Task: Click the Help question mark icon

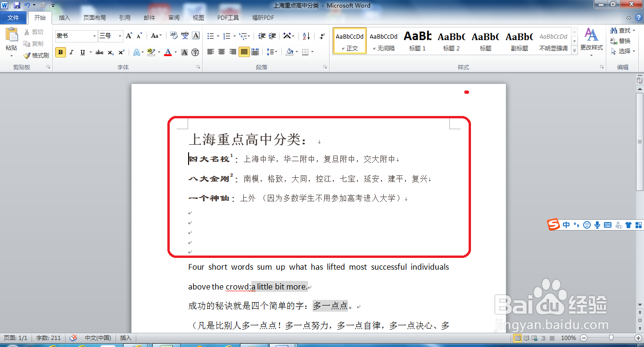Action: [639, 18]
